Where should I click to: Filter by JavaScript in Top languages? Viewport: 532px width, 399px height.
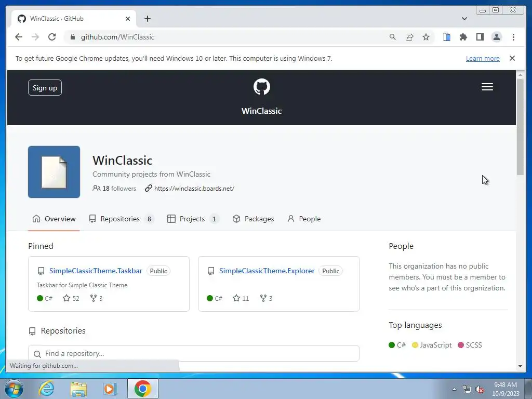point(432,345)
